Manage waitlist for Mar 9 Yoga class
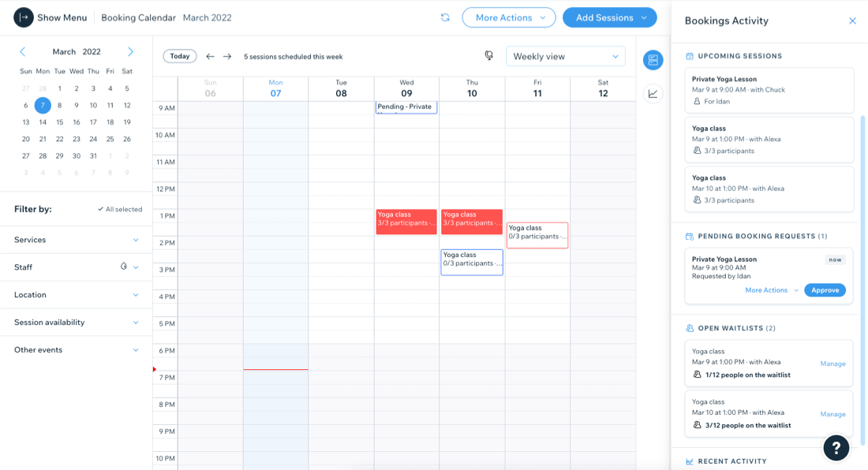 832,364
